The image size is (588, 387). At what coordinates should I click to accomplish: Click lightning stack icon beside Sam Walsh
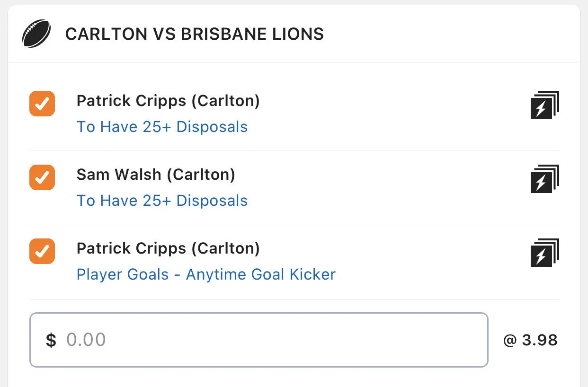pos(544,179)
